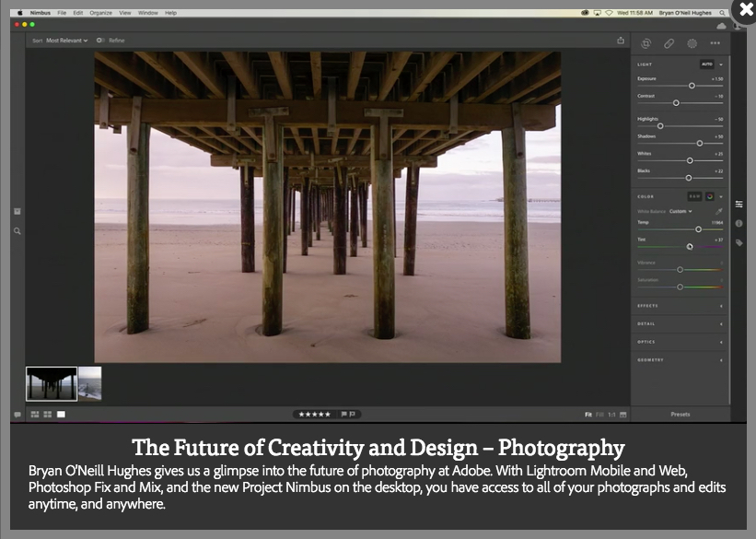The height and width of the screenshot is (539, 756).
Task: Click the Exposure slider handle
Action: coord(692,86)
